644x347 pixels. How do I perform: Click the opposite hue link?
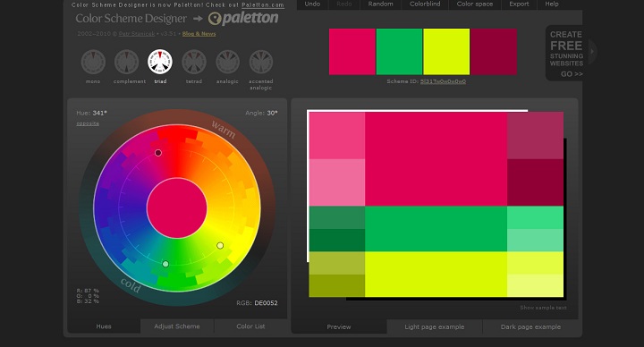(x=88, y=123)
